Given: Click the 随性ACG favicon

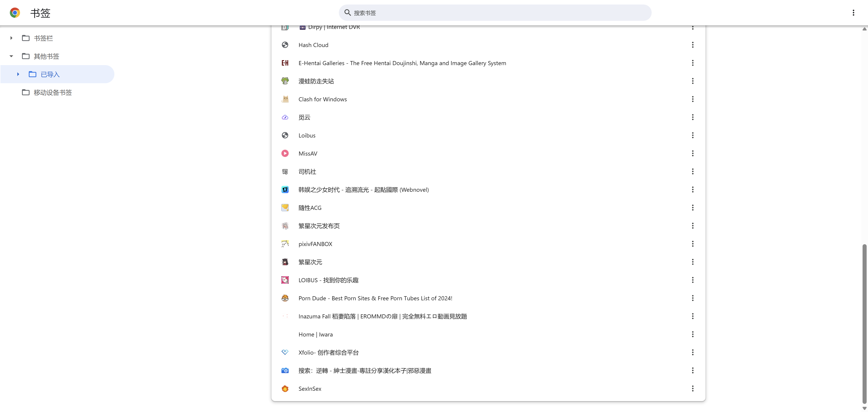Looking at the screenshot, I should pos(285,208).
